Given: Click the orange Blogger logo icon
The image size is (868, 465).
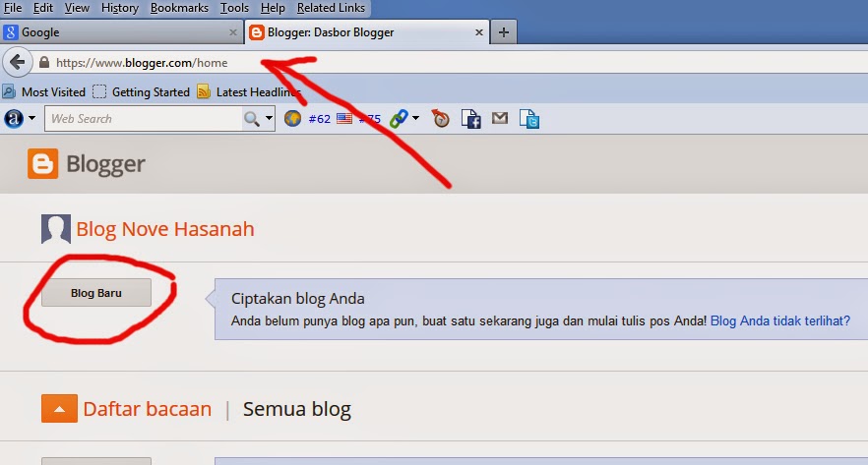Looking at the screenshot, I should [x=42, y=163].
